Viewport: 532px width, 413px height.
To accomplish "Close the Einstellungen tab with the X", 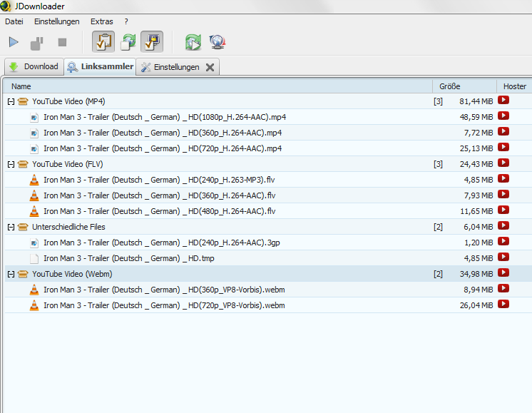I will 210,67.
